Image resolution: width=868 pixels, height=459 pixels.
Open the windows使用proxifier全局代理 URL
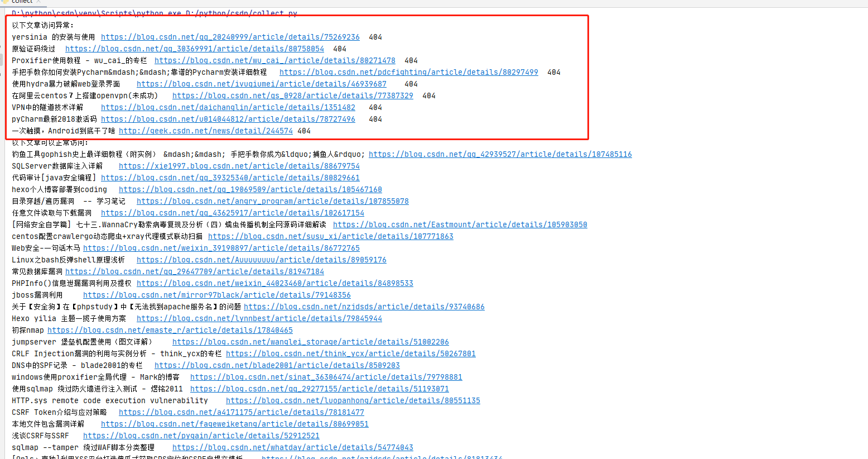click(x=326, y=377)
